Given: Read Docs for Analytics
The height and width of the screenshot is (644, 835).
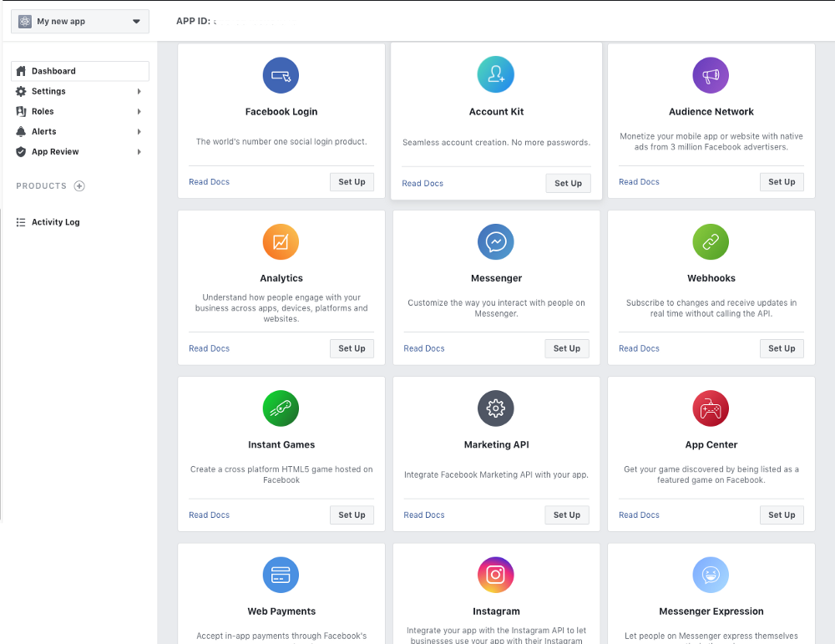Looking at the screenshot, I should 210,348.
